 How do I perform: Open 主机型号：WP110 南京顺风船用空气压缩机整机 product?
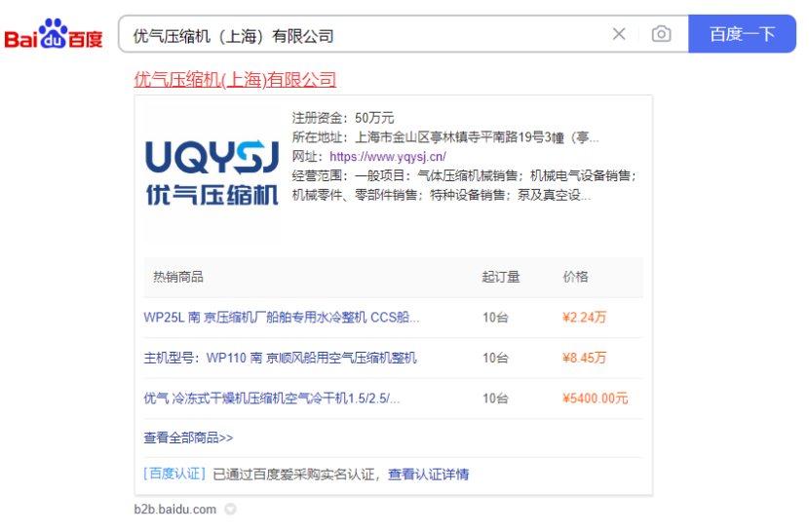(x=280, y=358)
